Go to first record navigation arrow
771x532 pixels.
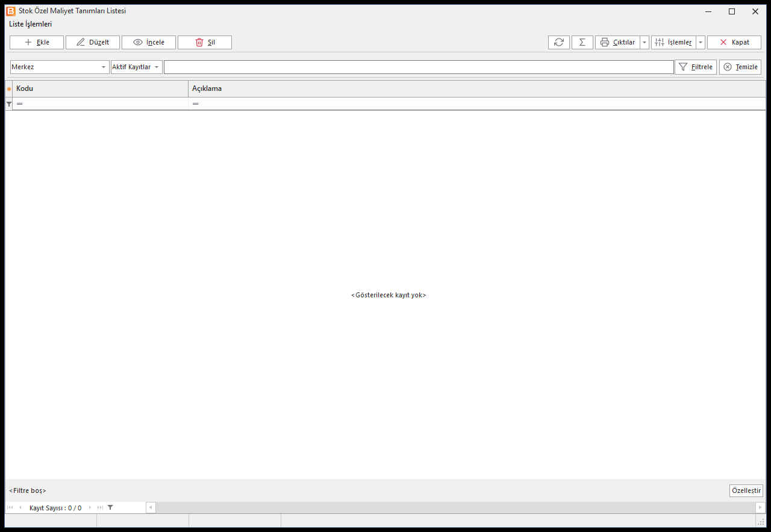[x=10, y=508]
